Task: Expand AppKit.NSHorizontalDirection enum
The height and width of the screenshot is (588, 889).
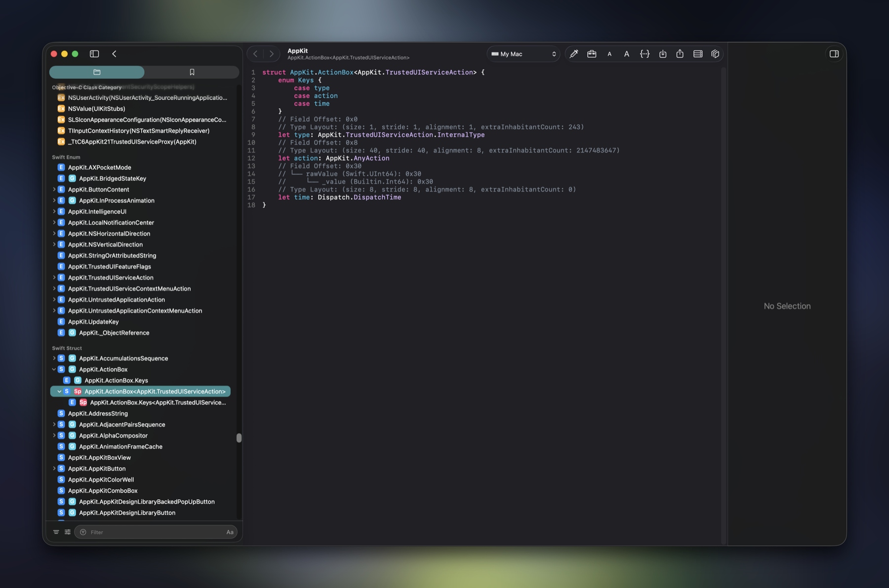Action: click(54, 234)
